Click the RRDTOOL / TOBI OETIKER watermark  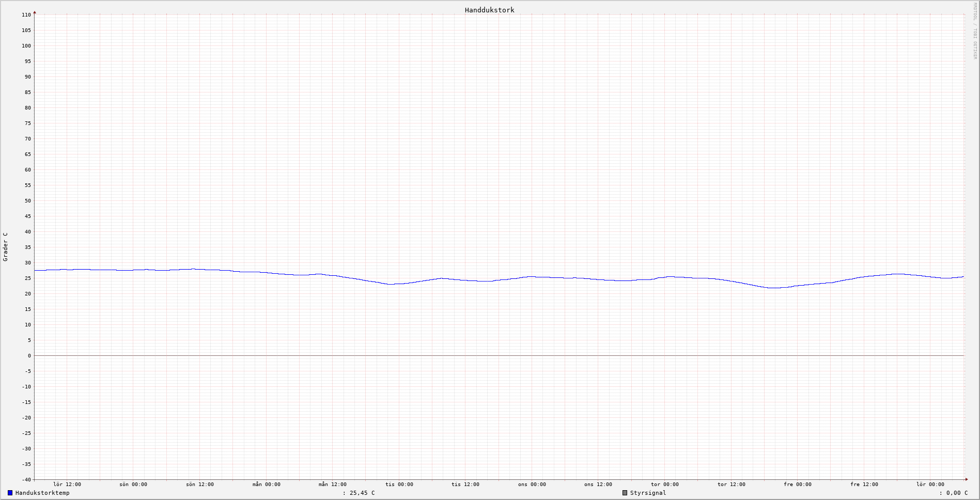975,31
